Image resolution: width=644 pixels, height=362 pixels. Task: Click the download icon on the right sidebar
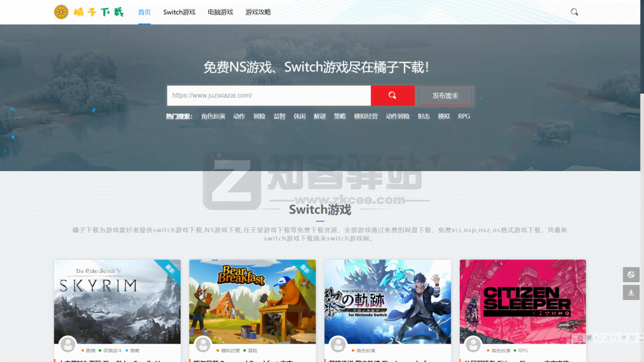pos(631,293)
